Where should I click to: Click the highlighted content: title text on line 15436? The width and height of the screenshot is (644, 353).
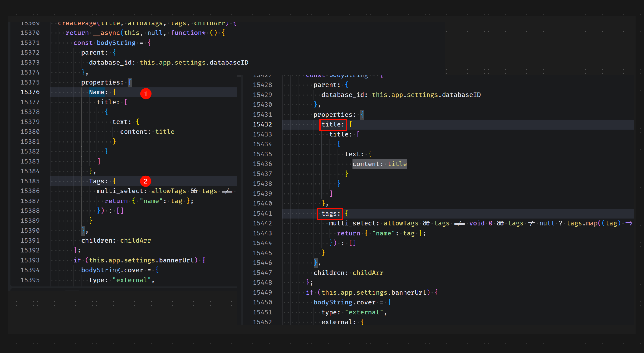pyautogui.click(x=379, y=164)
